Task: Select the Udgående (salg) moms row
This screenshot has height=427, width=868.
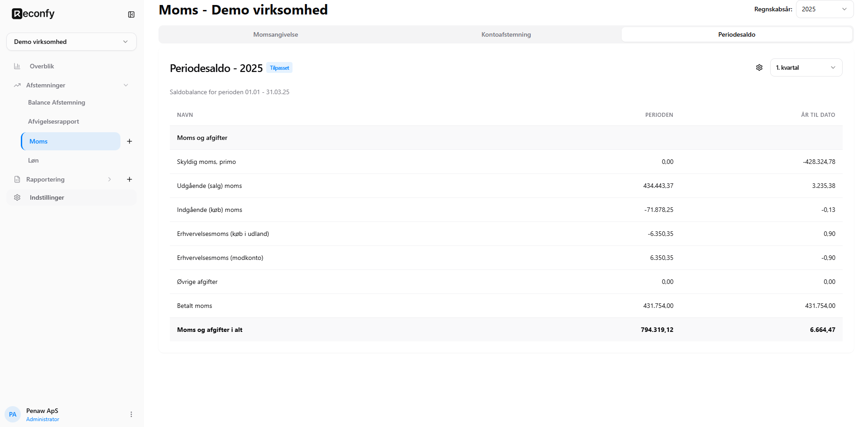Action: tap(506, 186)
